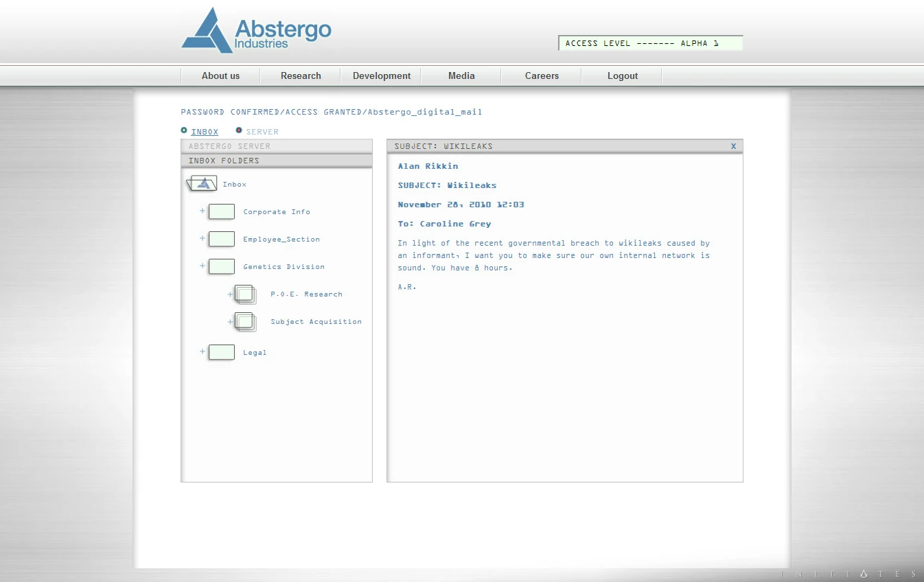Image resolution: width=924 pixels, height=582 pixels.
Task: Click the P.O.E. Research stacked folder icon
Action: [246, 294]
